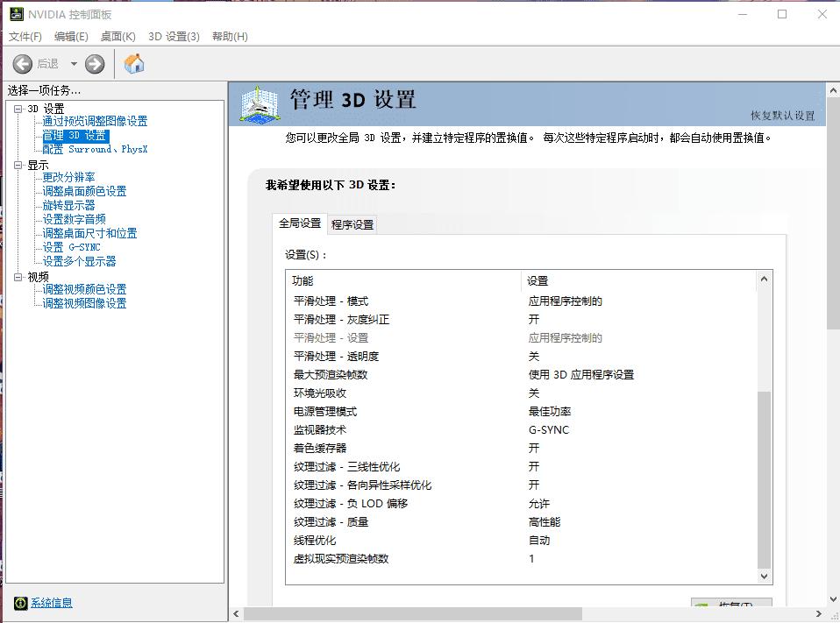Click the forward navigation arrow icon
Viewport: 840px width, 623px height.
[x=94, y=63]
